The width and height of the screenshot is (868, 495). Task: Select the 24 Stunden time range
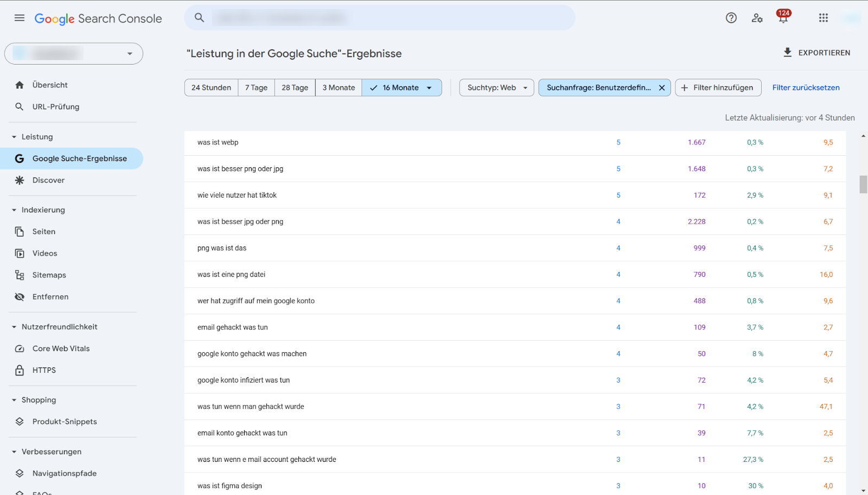211,87
